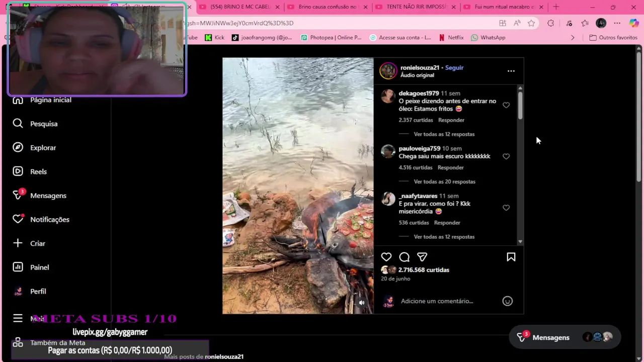Viewport: 644px width, 362px height.
Task: Open 2.716.568 curtidas likes list
Action: coord(424,270)
